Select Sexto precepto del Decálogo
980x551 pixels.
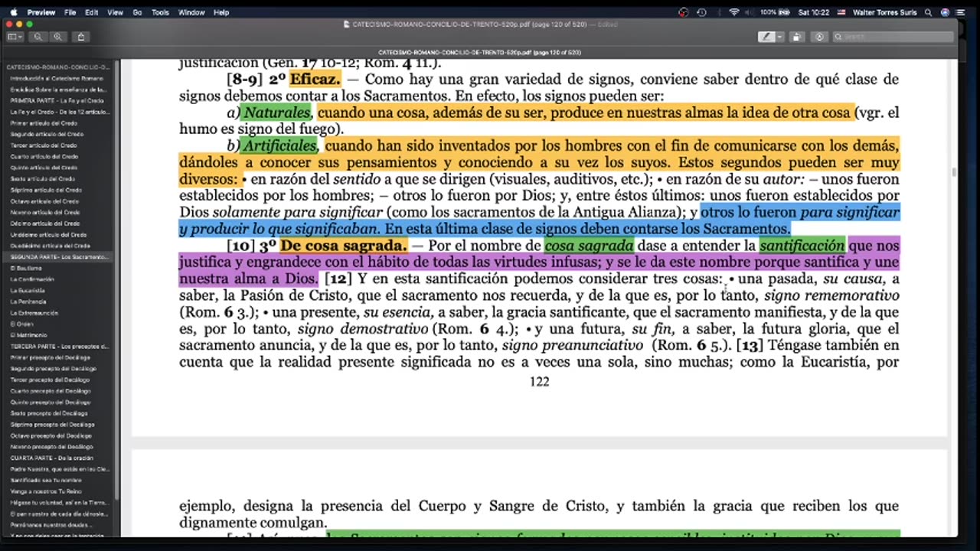pos(49,413)
